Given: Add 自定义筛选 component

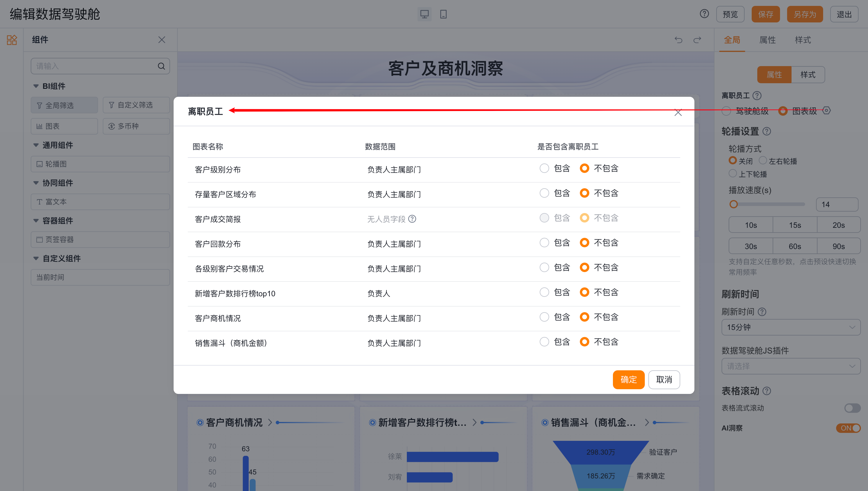Looking at the screenshot, I should pyautogui.click(x=136, y=105).
